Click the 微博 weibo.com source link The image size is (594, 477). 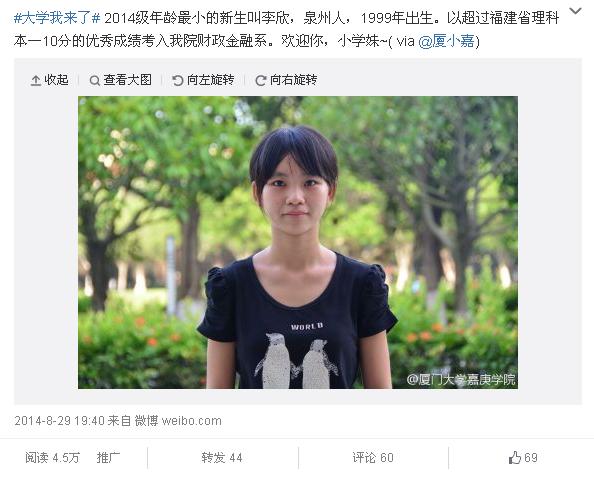[178, 421]
